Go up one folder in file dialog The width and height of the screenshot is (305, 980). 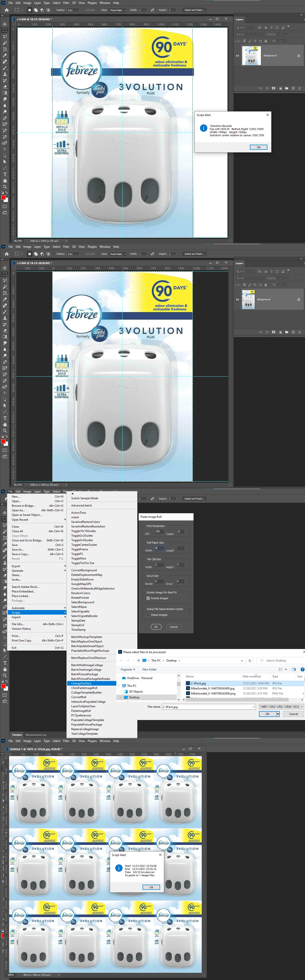(x=138, y=661)
